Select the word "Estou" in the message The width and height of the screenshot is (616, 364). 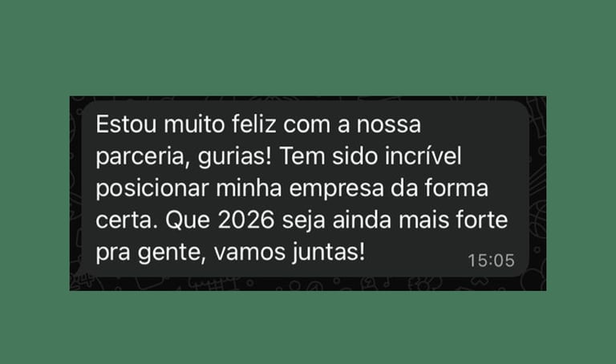[126, 124]
